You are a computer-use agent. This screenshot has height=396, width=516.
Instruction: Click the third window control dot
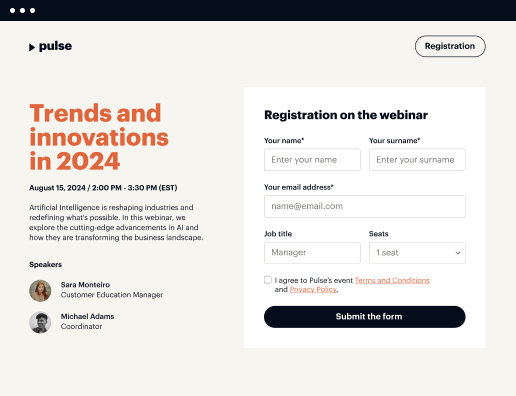pyautogui.click(x=32, y=10)
